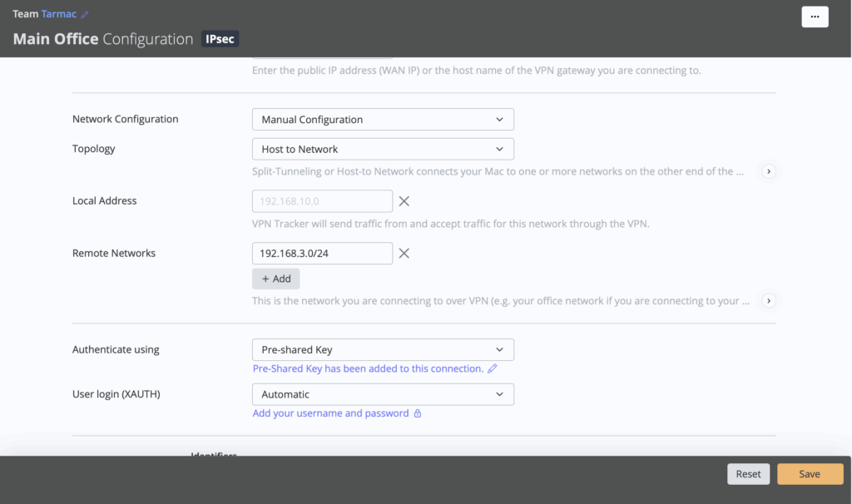
Task: Click the pencil icon beside Team Tarmac
Action: pyautogui.click(x=85, y=15)
